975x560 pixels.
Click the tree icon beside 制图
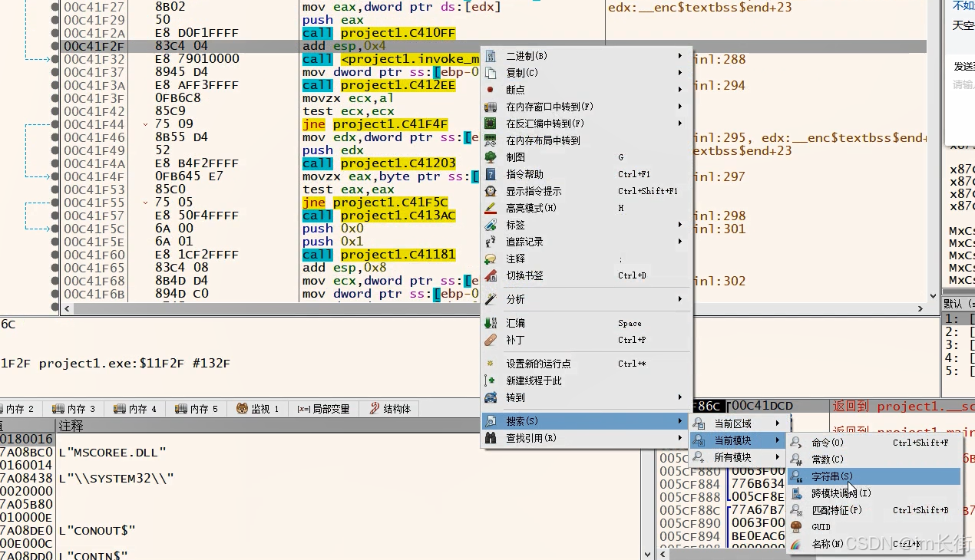coord(491,157)
